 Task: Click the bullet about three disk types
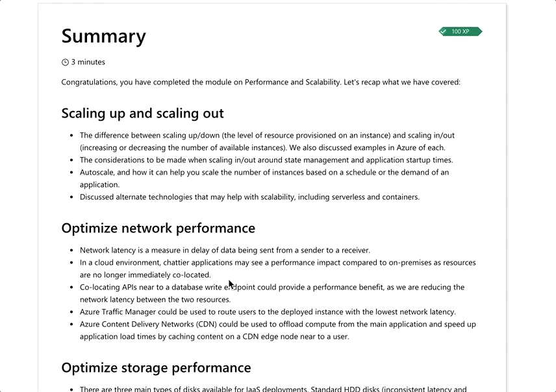click(x=273, y=389)
